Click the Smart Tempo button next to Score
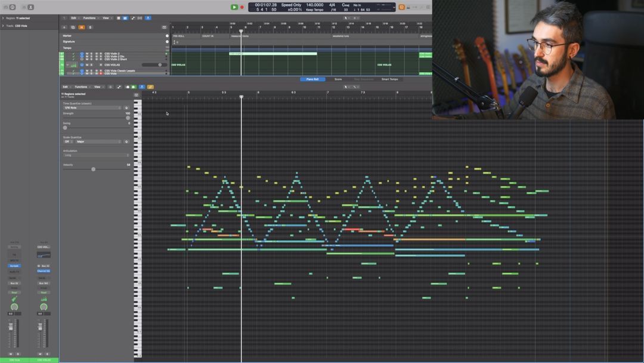Image resolution: width=644 pixels, height=363 pixels. (x=390, y=79)
